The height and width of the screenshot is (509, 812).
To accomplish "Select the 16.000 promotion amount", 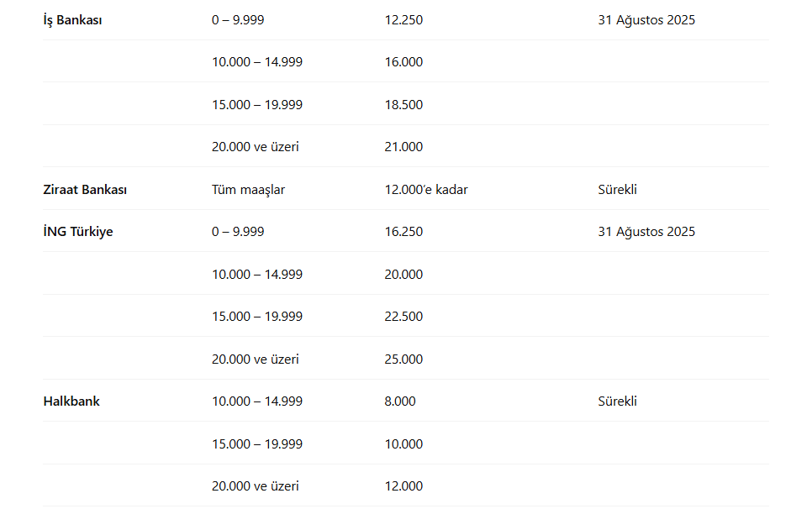I will tap(403, 62).
